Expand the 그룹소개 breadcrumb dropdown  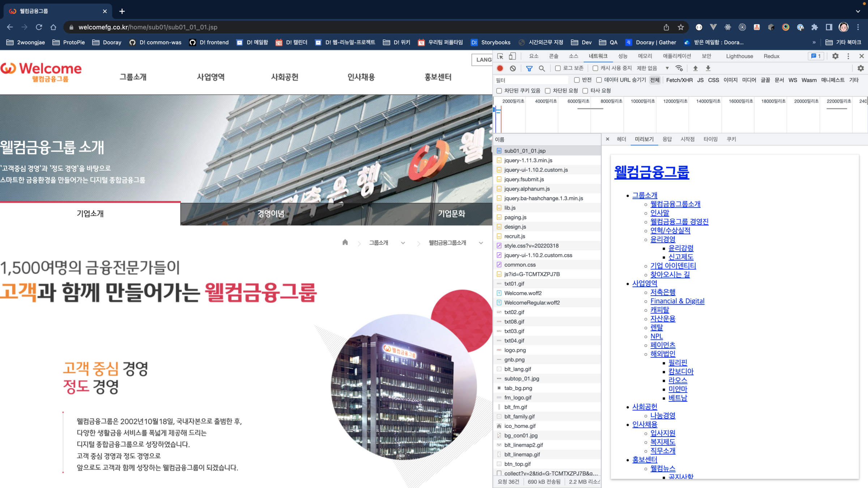pyautogui.click(x=403, y=243)
